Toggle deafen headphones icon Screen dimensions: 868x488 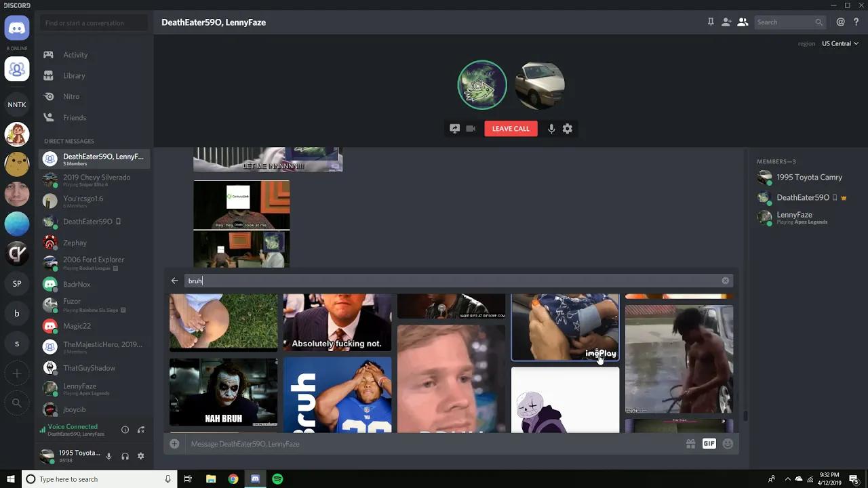125,456
